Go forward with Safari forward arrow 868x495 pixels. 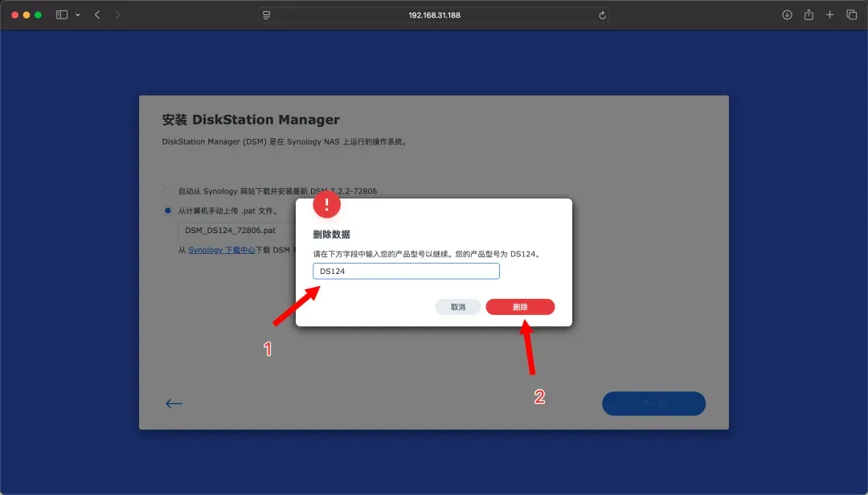point(117,15)
